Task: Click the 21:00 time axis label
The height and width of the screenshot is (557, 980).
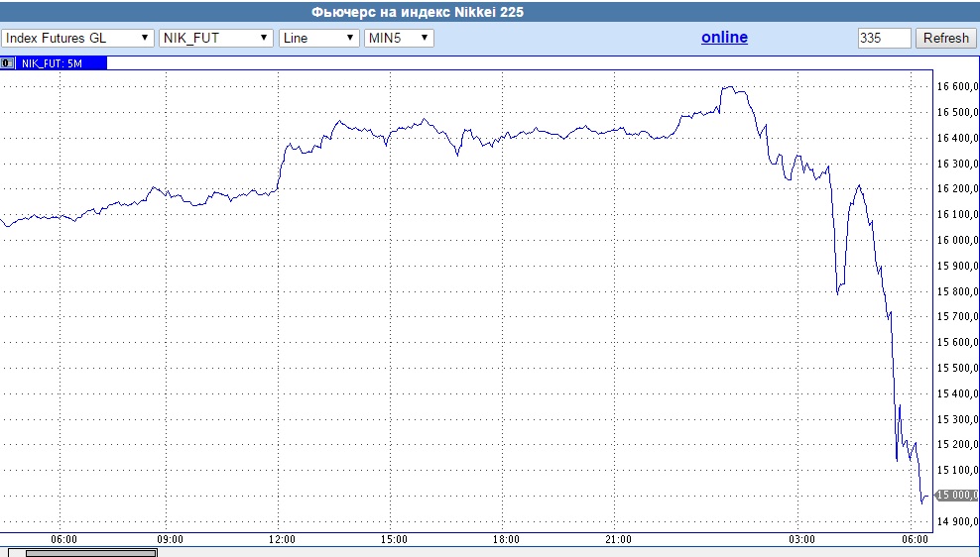Action: point(618,539)
